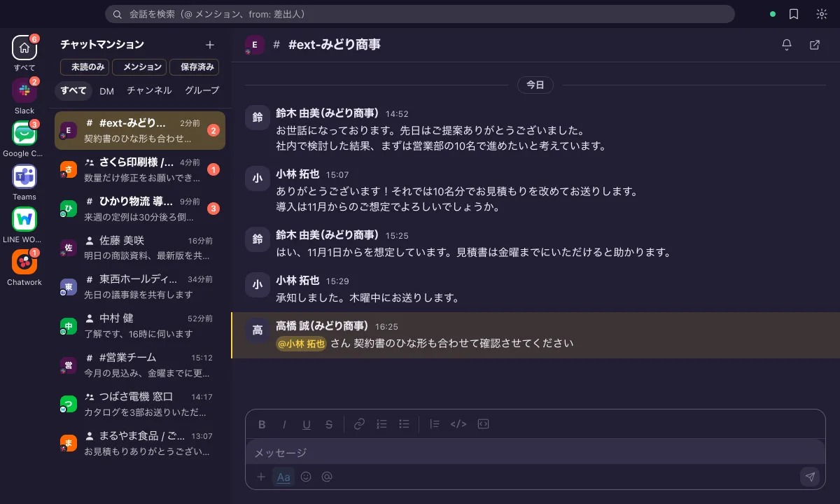Screen dimensions: 840x504
Task: Insert blockquote in composer
Action: [x=434, y=424]
